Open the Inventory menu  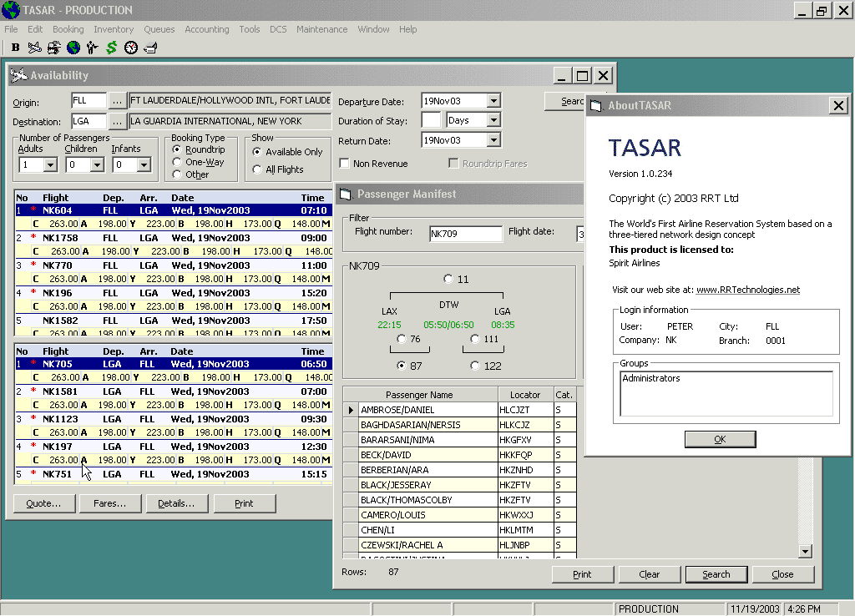coord(114,29)
